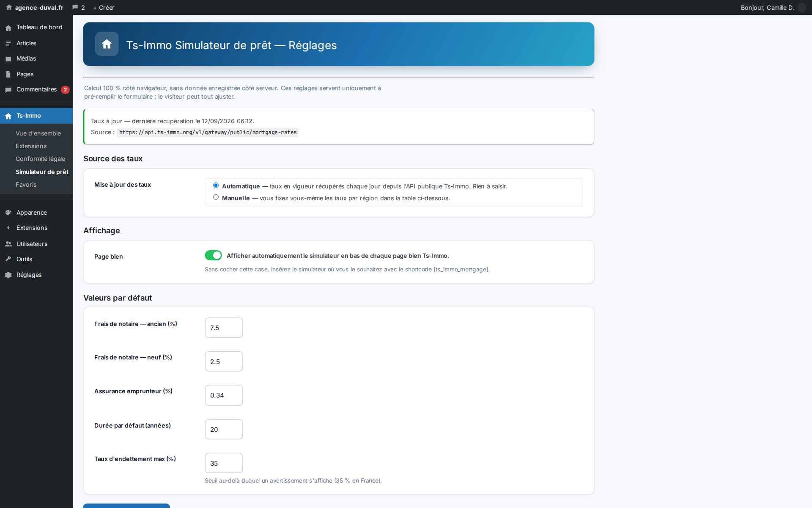The width and height of the screenshot is (812, 508).
Task: Click the Affichage section heading
Action: pyautogui.click(x=101, y=231)
